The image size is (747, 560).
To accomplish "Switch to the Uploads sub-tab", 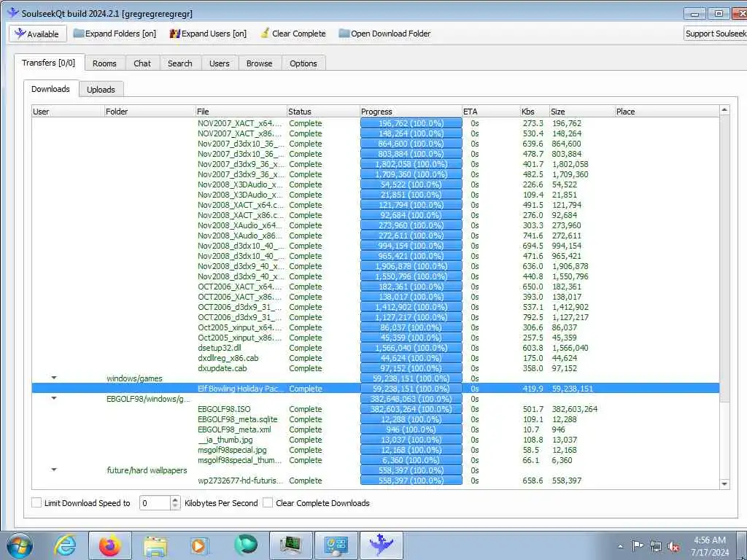I will [101, 90].
